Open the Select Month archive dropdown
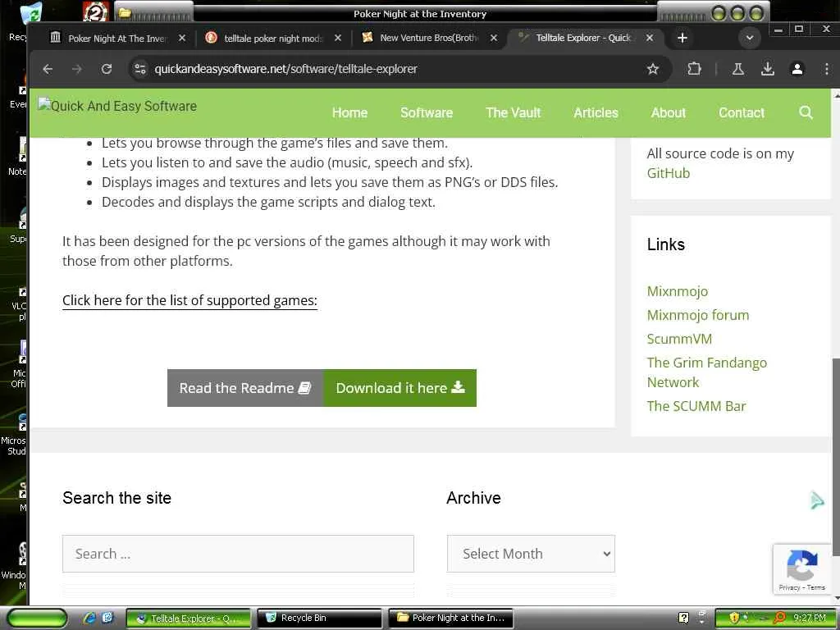Image resolution: width=840 pixels, height=630 pixels. (531, 554)
